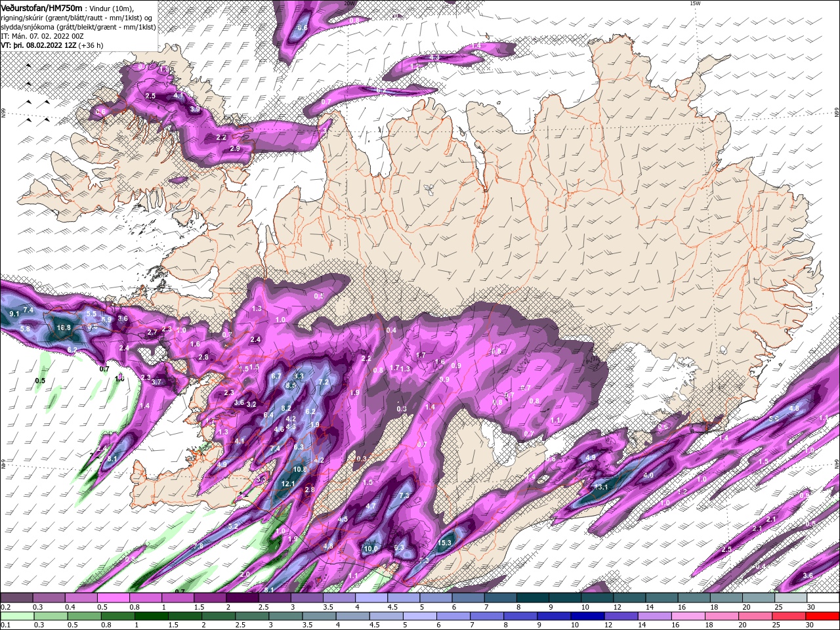Select the bright pink 0.5–0.8 mm snow legend swatch
The height and width of the screenshot is (630, 840).
(x=114, y=598)
